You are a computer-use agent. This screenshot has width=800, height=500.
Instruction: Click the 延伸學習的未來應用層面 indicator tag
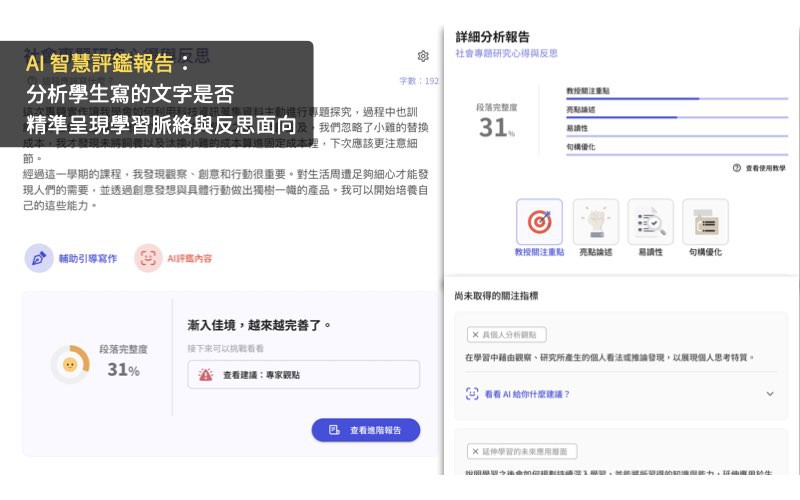522,452
